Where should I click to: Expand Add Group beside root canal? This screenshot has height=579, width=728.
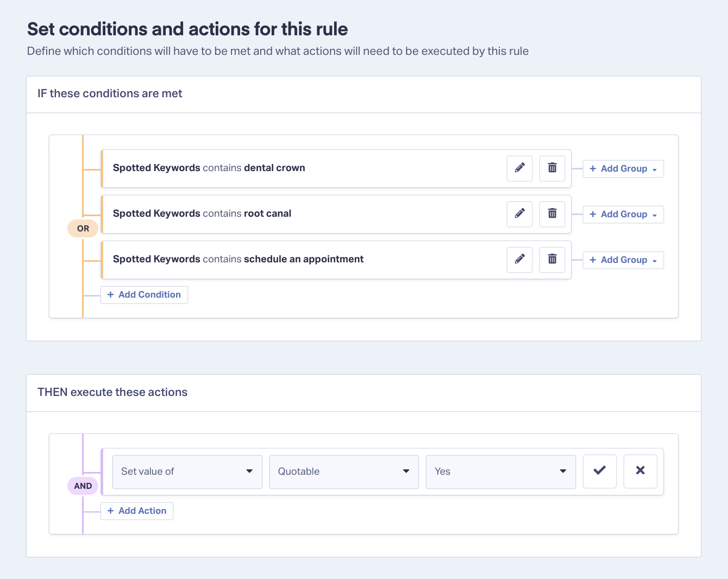(623, 215)
